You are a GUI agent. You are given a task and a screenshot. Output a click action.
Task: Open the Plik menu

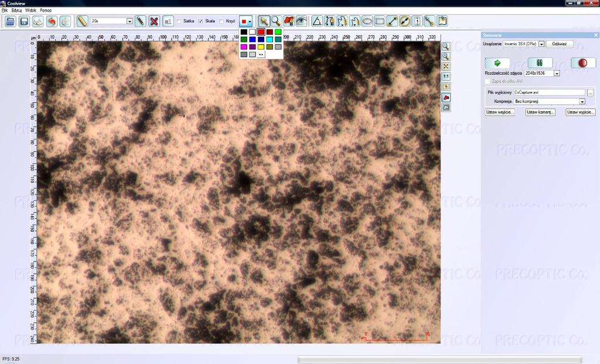(x=5, y=11)
